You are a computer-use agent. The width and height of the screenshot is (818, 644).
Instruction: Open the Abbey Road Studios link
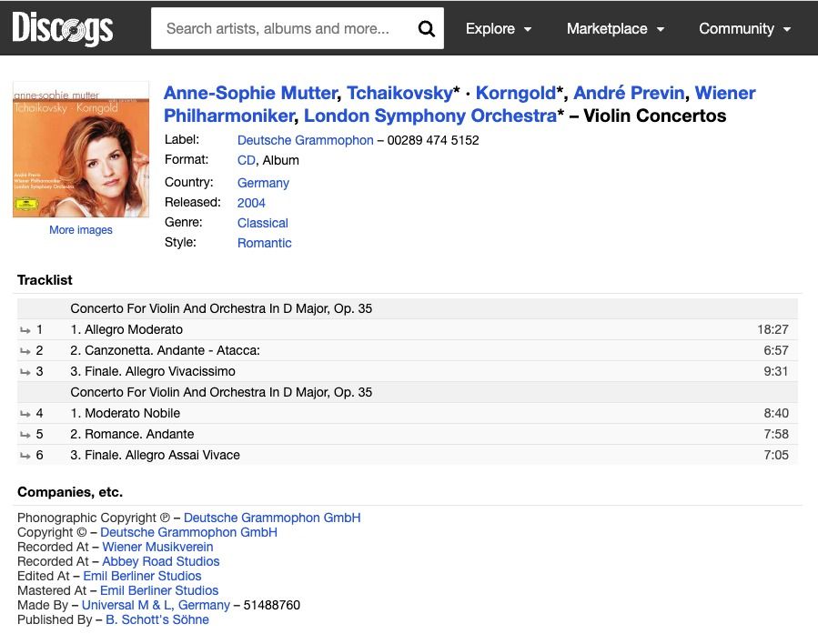point(160,561)
